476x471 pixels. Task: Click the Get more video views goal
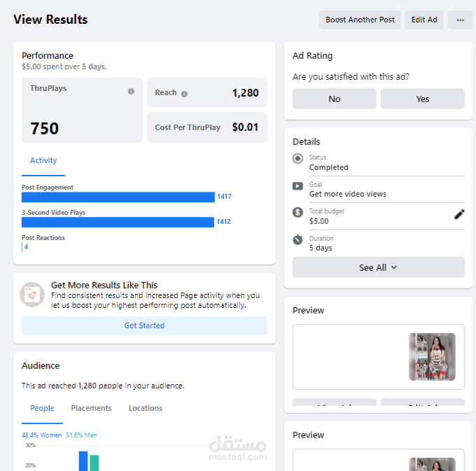click(348, 194)
